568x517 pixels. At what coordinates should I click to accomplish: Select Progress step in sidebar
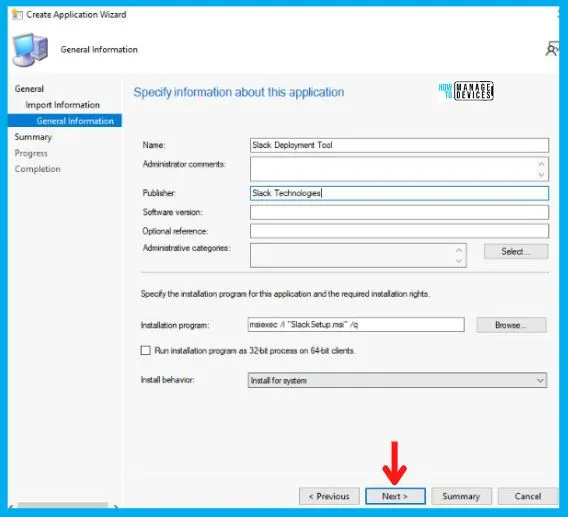point(31,153)
